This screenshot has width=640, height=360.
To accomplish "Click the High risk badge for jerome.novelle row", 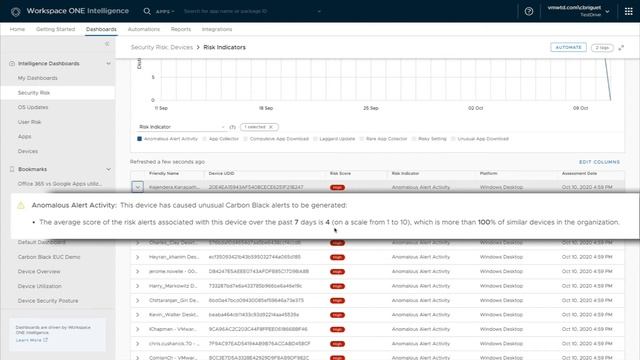I will 337,271.
